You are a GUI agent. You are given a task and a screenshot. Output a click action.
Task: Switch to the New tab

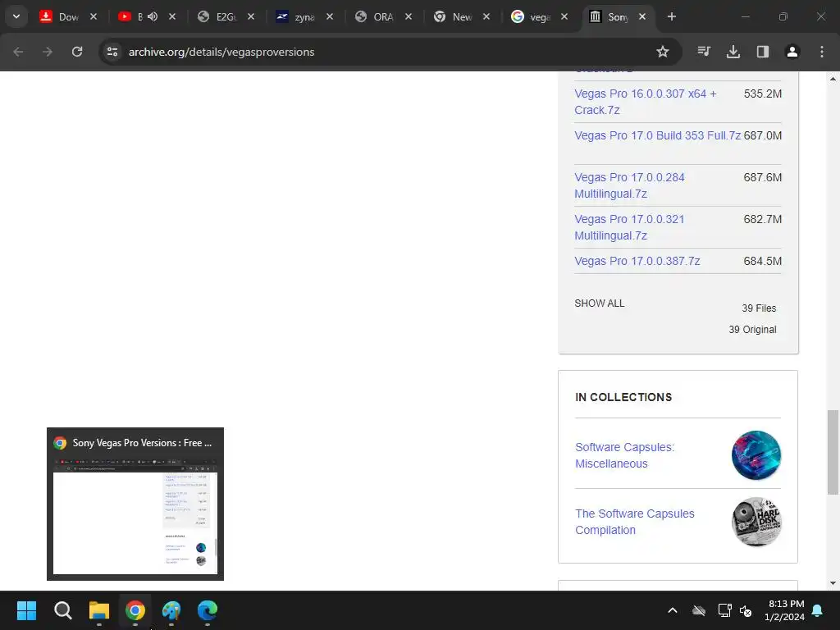(x=461, y=16)
